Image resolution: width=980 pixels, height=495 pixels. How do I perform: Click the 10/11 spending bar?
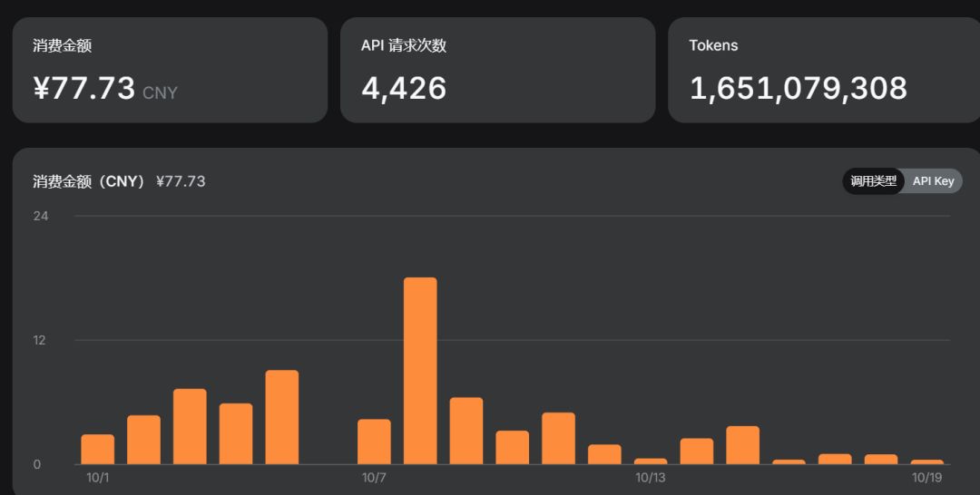click(x=558, y=438)
